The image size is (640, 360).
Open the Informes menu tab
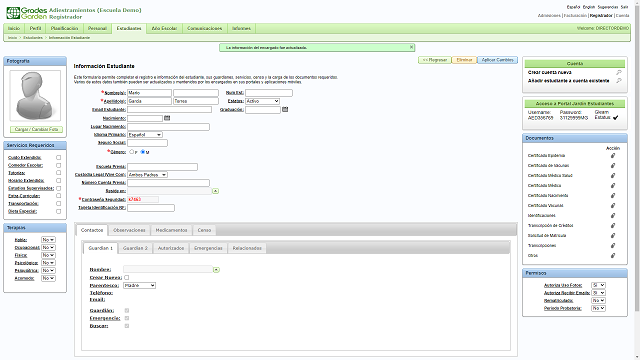point(241,29)
